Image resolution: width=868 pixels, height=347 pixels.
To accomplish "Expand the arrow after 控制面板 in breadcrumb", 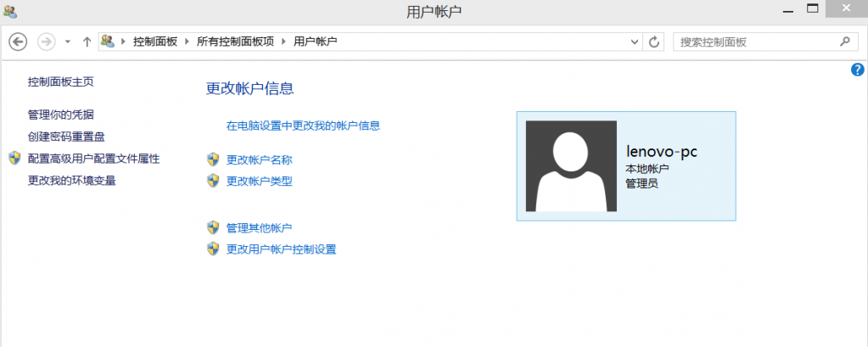I will click(186, 42).
